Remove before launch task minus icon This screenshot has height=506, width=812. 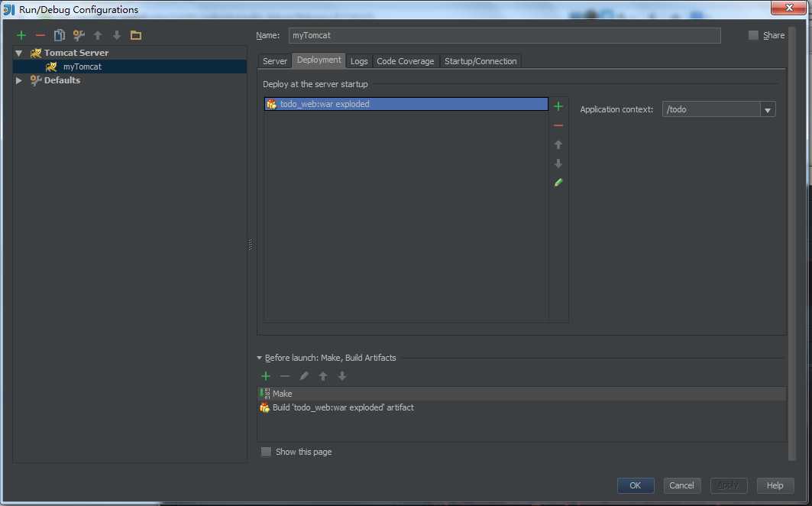[x=285, y=376]
